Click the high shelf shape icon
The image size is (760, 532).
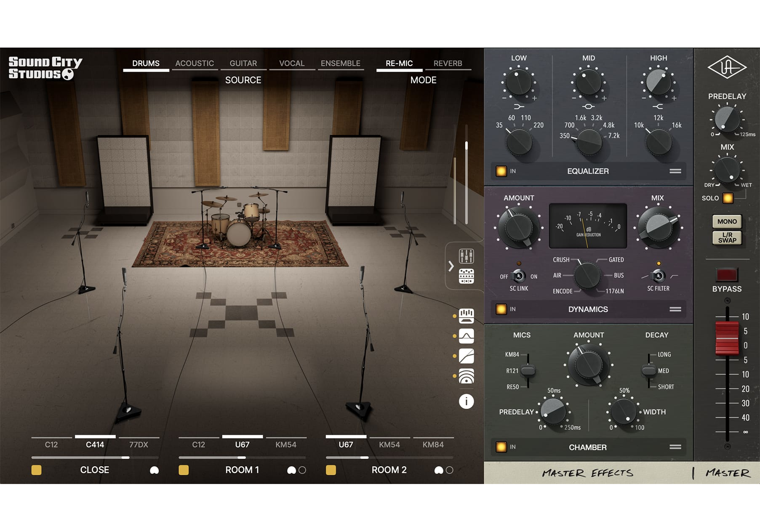658,106
